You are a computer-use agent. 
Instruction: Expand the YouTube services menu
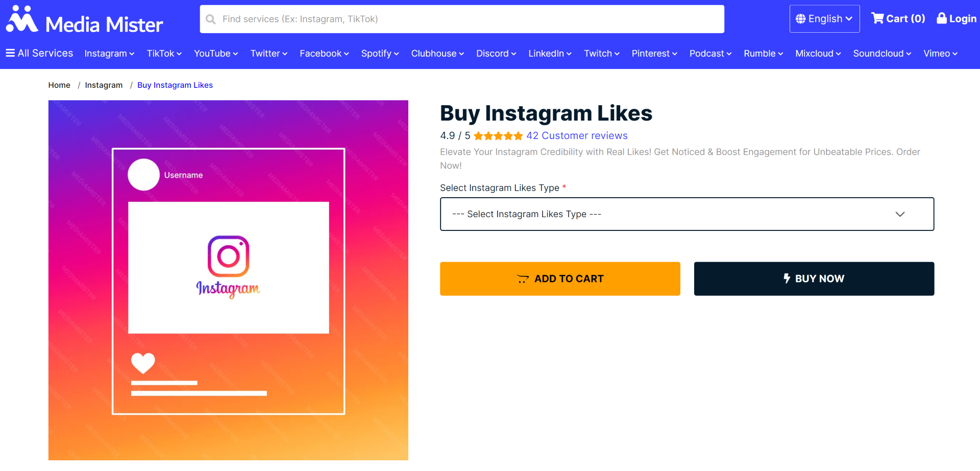click(x=216, y=54)
